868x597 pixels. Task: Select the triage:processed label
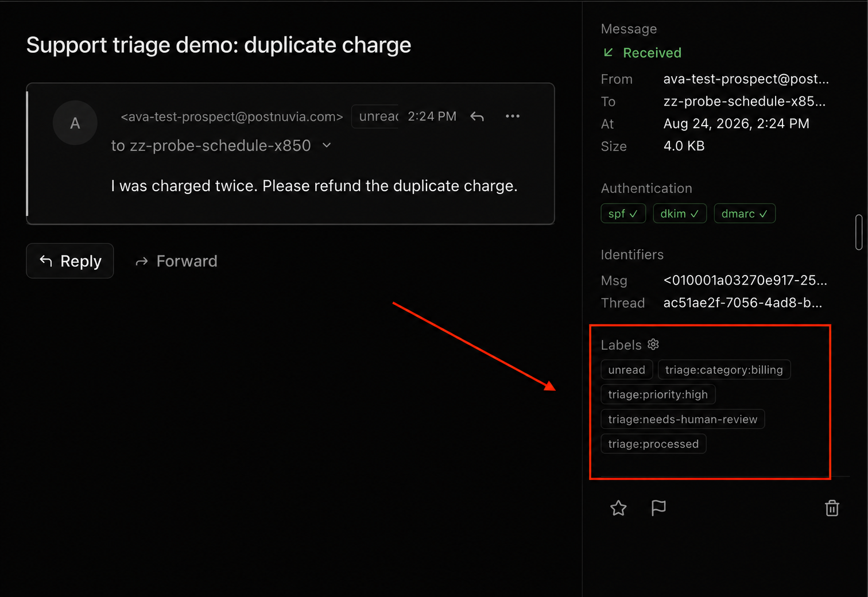tap(653, 444)
